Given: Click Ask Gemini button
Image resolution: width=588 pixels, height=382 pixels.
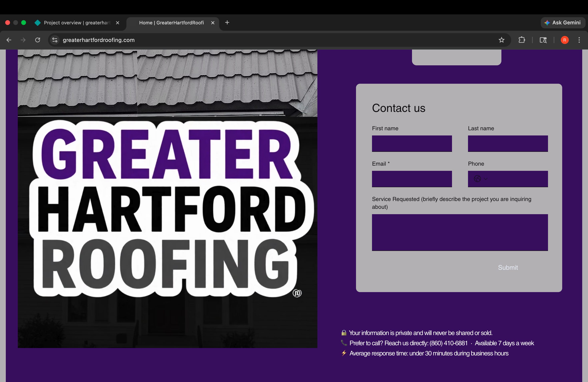Looking at the screenshot, I should pos(563,23).
